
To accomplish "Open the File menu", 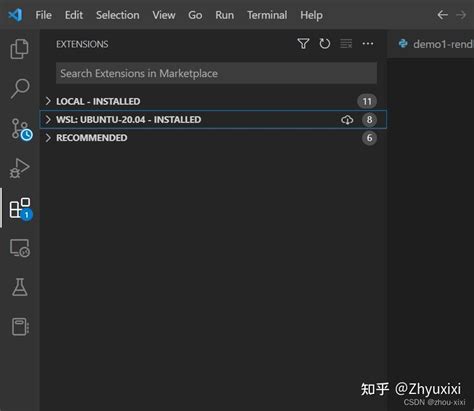I will (44, 15).
